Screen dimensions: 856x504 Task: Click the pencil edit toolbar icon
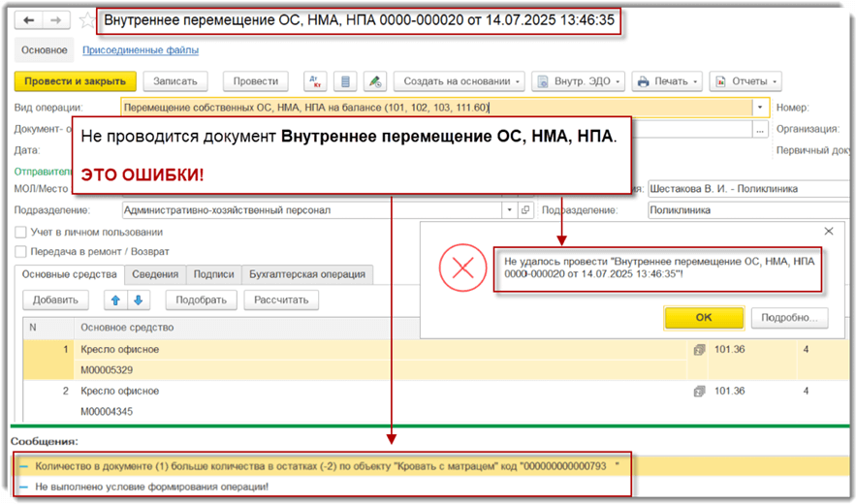click(374, 81)
